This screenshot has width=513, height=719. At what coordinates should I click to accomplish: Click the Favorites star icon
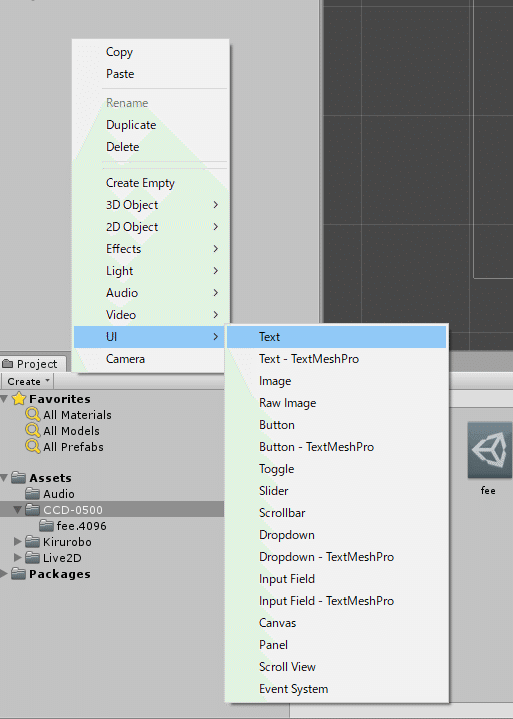(19, 398)
